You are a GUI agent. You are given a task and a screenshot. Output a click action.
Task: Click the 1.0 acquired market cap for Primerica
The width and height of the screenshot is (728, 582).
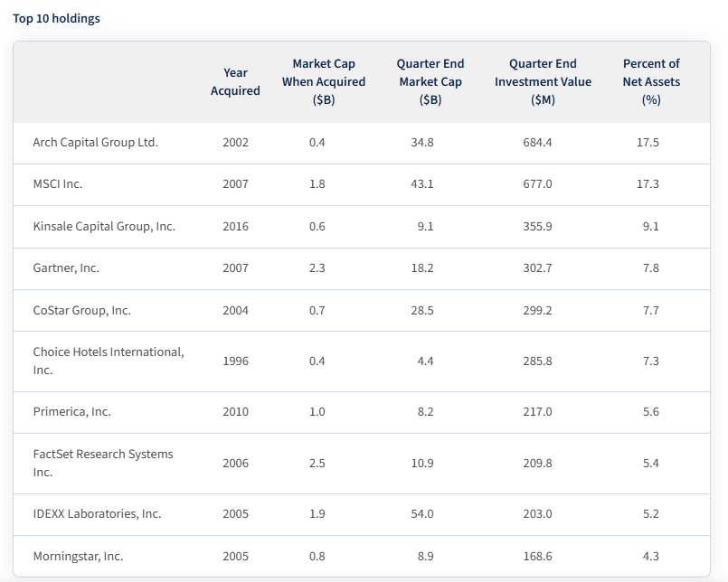317,412
